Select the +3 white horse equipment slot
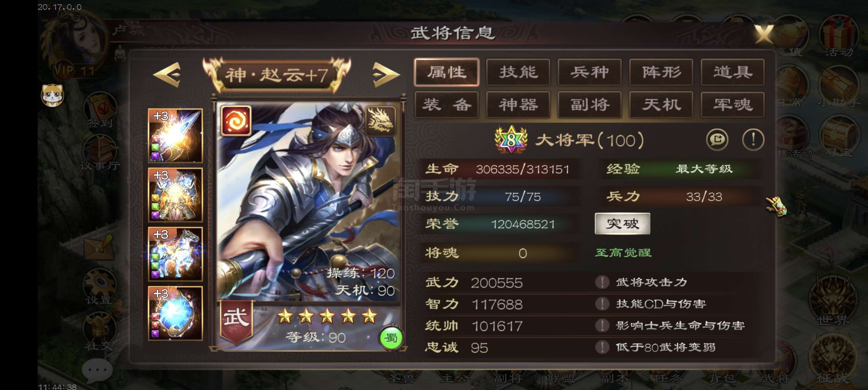The height and width of the screenshot is (390, 868). [x=175, y=254]
